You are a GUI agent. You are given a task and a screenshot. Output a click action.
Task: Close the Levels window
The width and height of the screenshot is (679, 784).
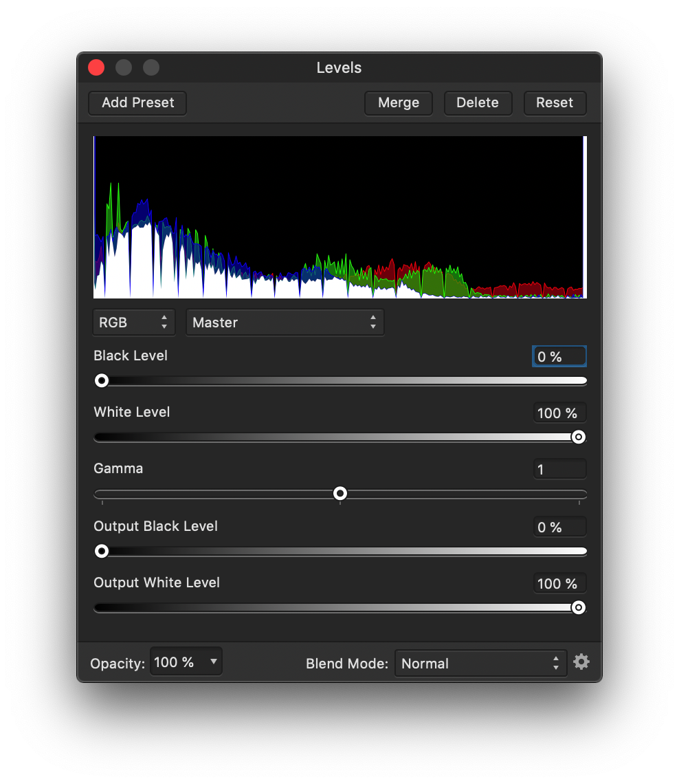click(x=96, y=67)
